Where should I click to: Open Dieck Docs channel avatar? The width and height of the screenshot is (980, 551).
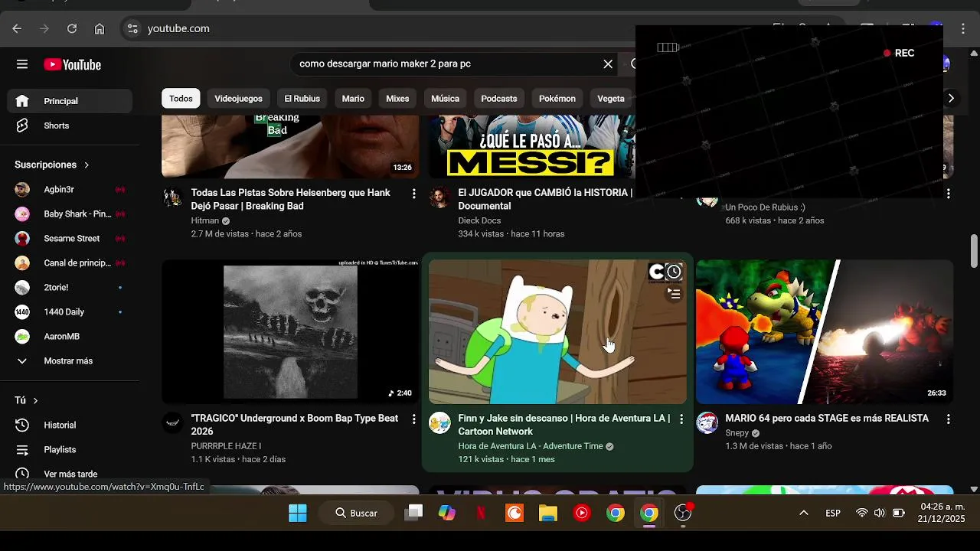coord(439,197)
